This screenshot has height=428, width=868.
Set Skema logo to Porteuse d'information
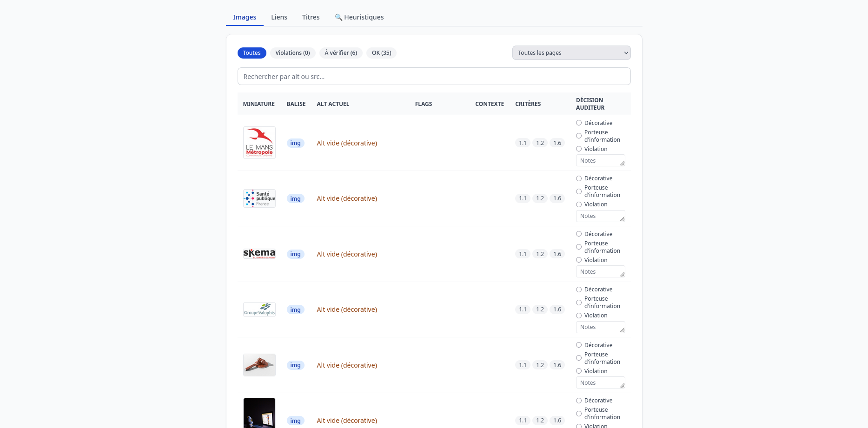[579, 247]
